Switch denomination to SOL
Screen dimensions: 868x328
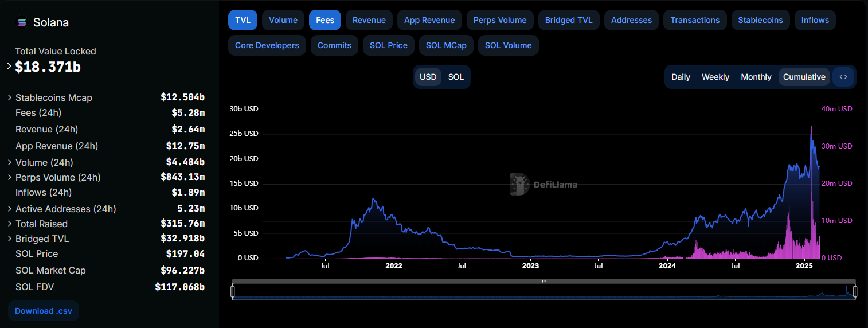click(456, 77)
